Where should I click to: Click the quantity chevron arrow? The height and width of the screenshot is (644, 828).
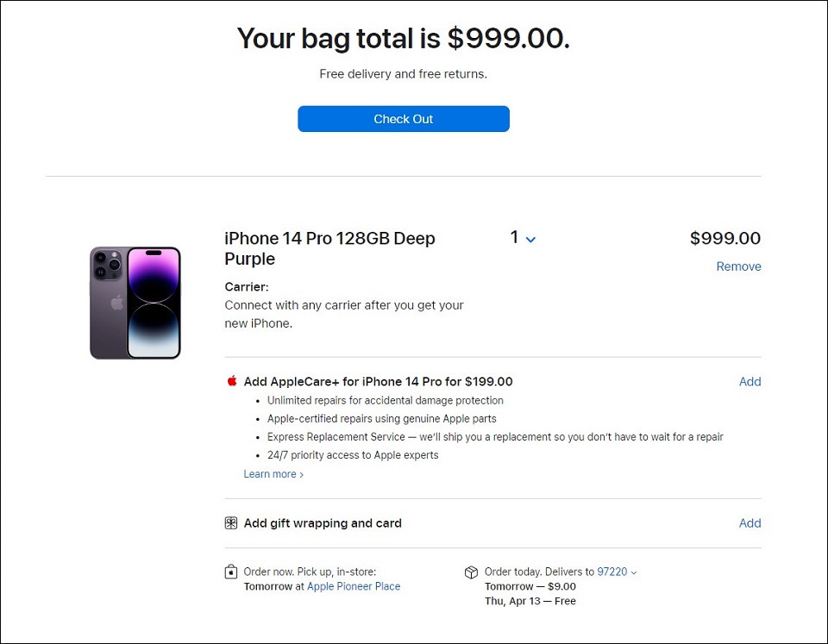pyautogui.click(x=530, y=240)
